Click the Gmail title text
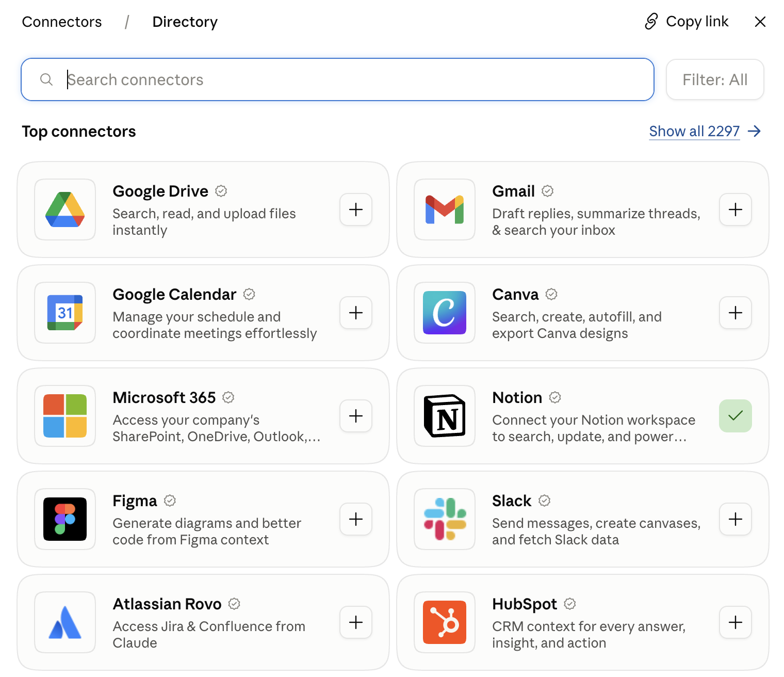Image resolution: width=784 pixels, height=677 pixels. tap(513, 191)
